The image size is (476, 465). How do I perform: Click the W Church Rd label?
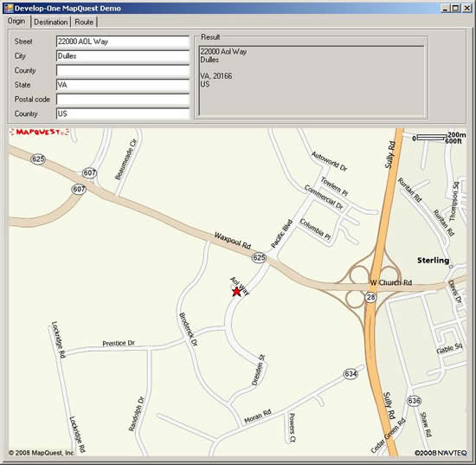click(x=391, y=282)
